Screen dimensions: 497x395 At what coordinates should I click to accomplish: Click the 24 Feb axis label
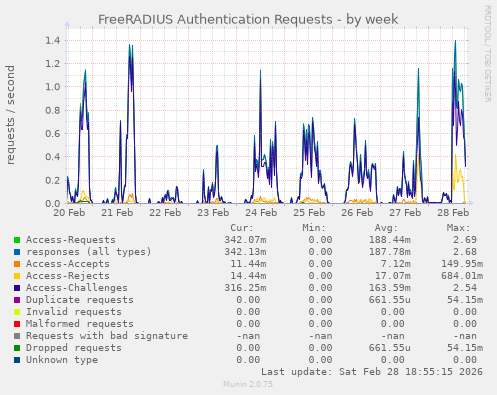[261, 213]
